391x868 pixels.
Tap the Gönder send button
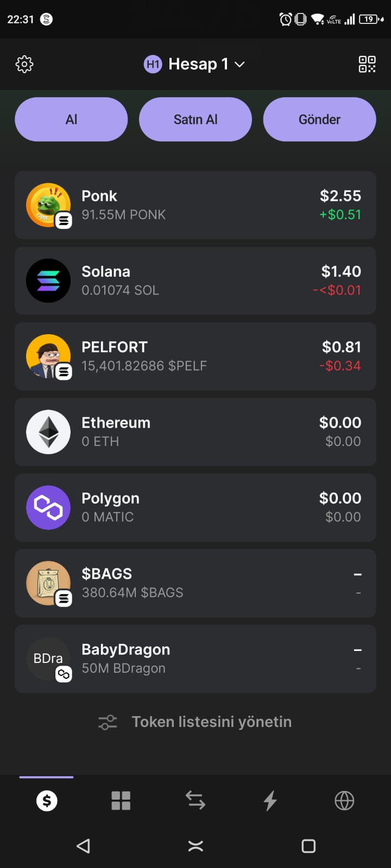point(319,119)
